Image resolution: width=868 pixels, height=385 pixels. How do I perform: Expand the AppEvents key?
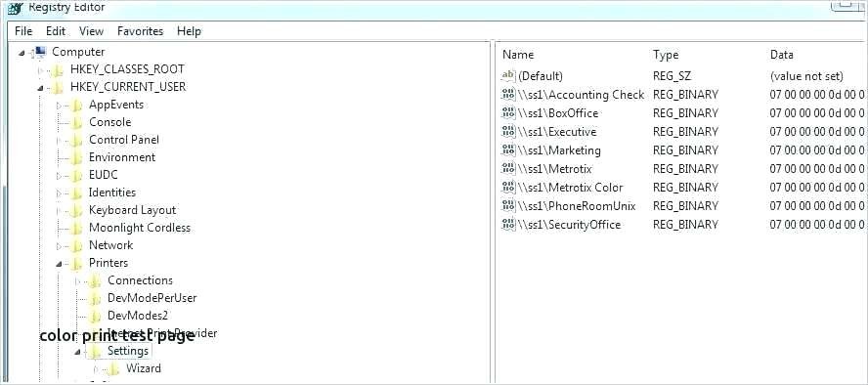[59, 106]
